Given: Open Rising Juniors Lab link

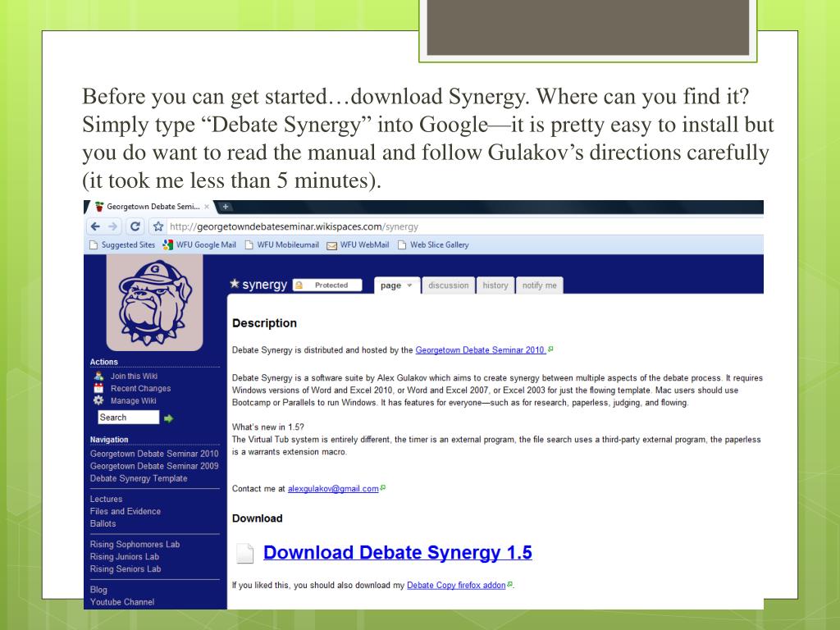Looking at the screenshot, I should [x=125, y=557].
